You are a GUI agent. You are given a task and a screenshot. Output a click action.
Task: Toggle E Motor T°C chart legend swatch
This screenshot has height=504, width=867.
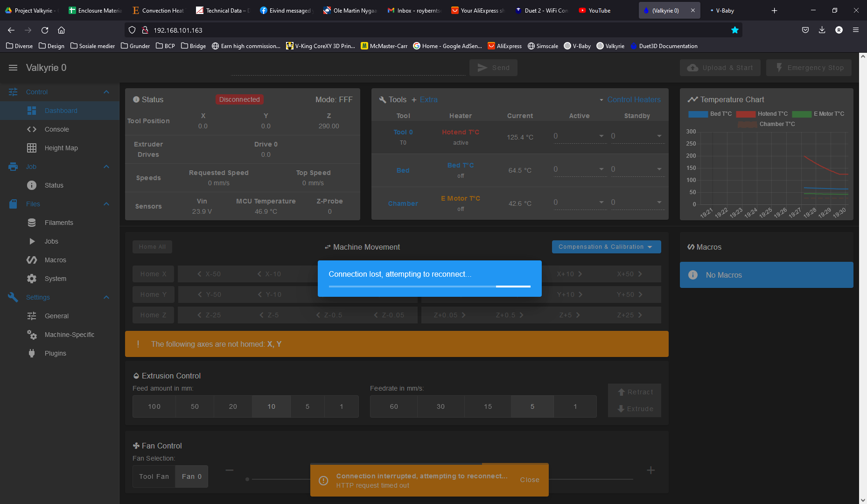pos(802,114)
